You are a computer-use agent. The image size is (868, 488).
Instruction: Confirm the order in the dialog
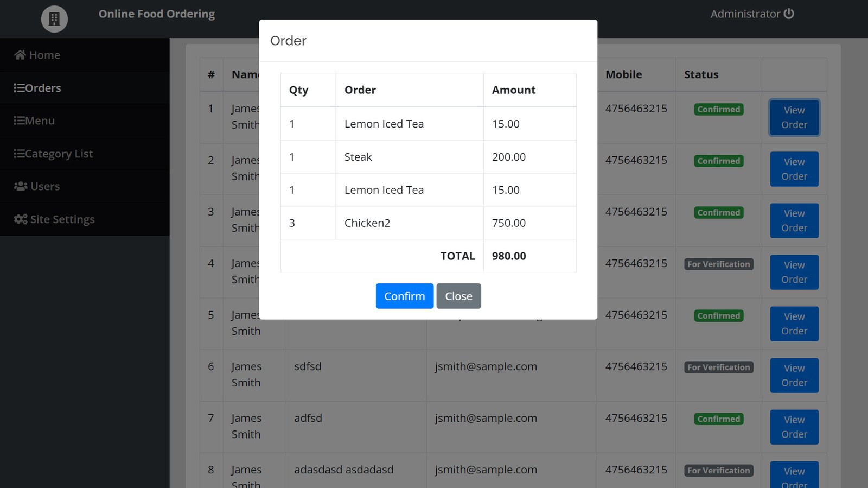(404, 296)
